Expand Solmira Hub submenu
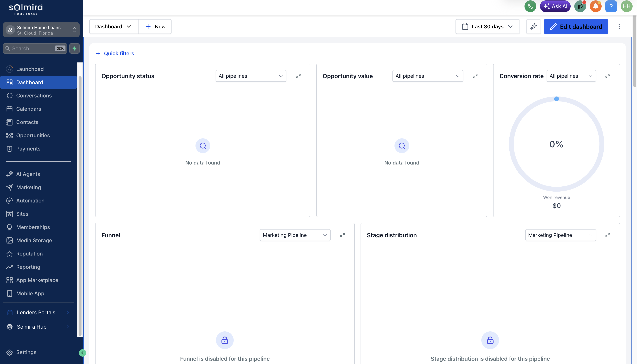The height and width of the screenshot is (364, 637). click(39, 327)
